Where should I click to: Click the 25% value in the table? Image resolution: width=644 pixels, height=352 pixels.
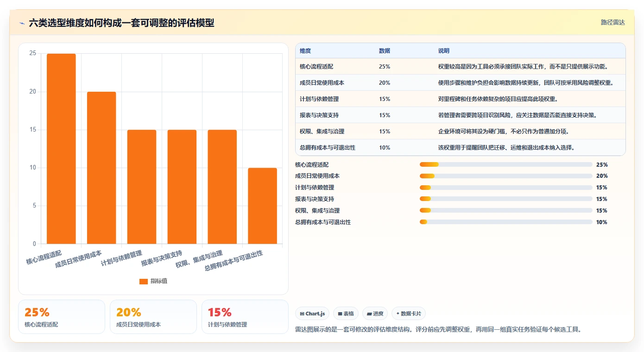coord(385,67)
